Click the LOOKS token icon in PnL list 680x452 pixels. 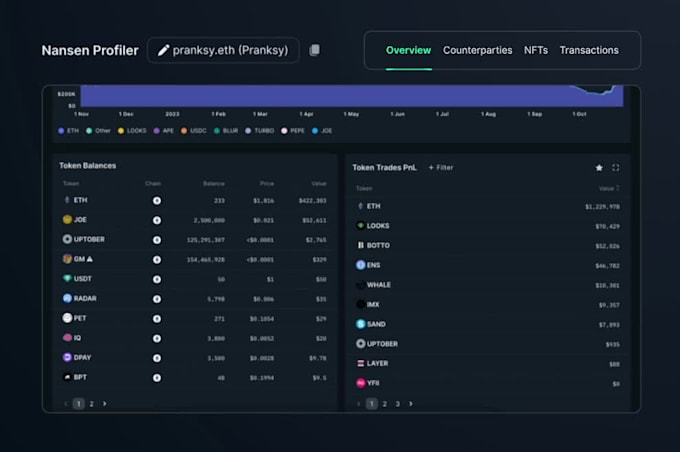pos(360,226)
